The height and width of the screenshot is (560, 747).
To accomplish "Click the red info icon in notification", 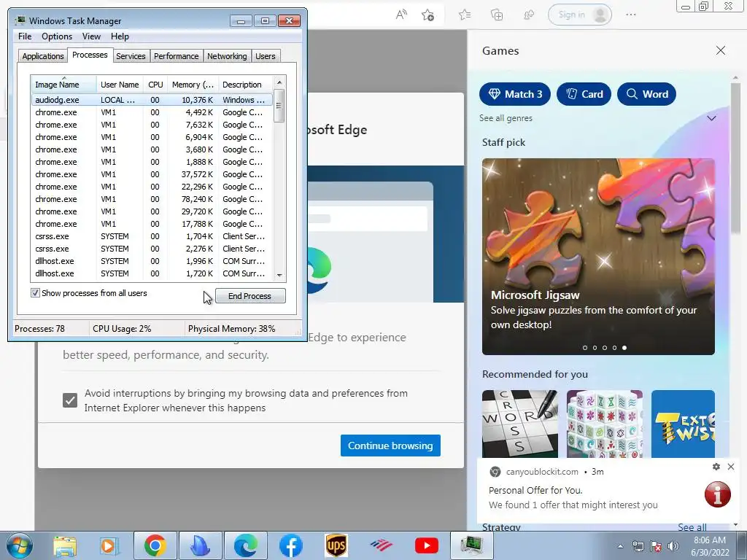I will (718, 494).
